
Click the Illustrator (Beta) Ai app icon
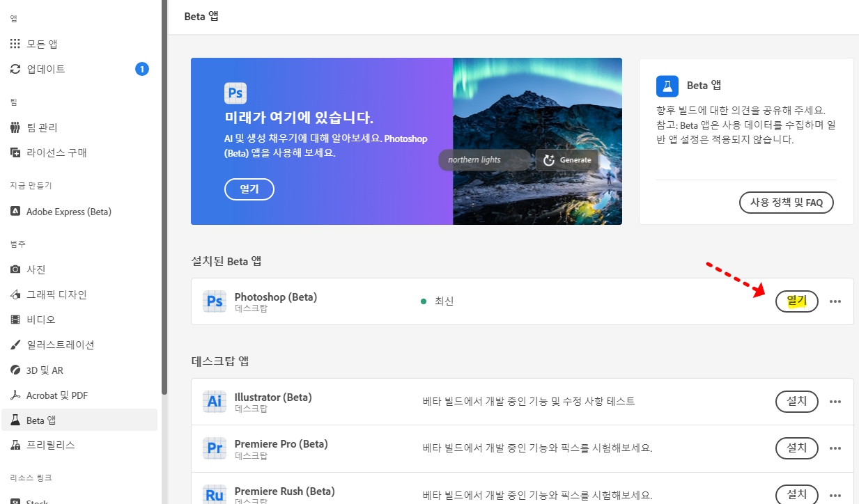coord(215,402)
